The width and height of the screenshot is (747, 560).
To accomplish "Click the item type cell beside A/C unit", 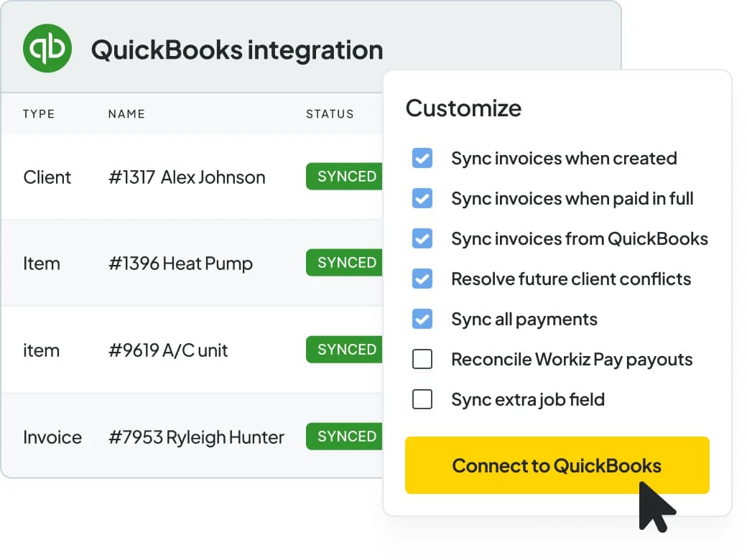I will coord(42,350).
